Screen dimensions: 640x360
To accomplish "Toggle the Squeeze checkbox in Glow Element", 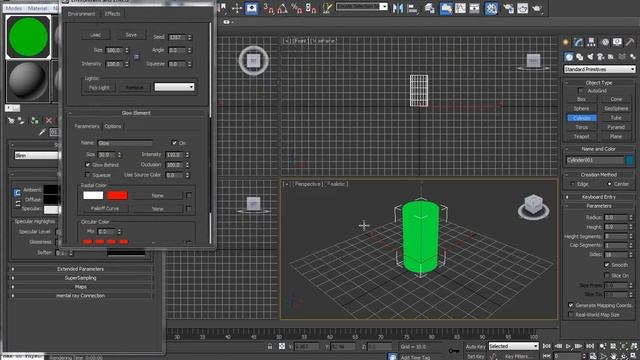I will pyautogui.click(x=88, y=175).
